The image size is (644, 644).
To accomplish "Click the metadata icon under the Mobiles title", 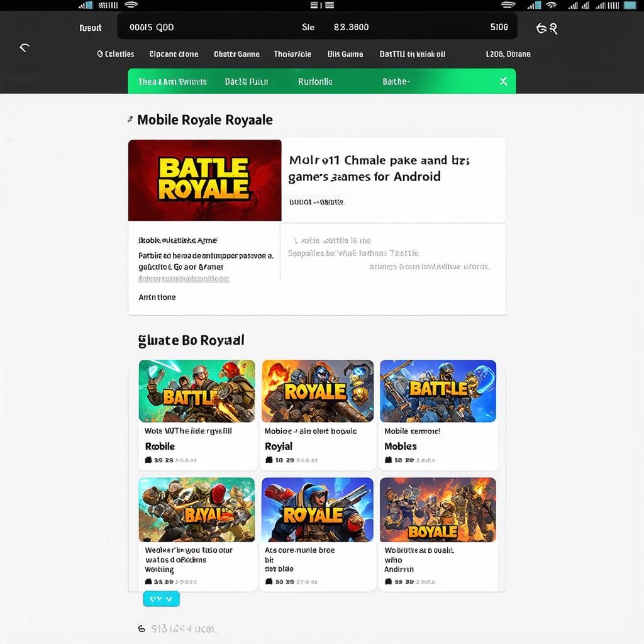I will pos(388,460).
